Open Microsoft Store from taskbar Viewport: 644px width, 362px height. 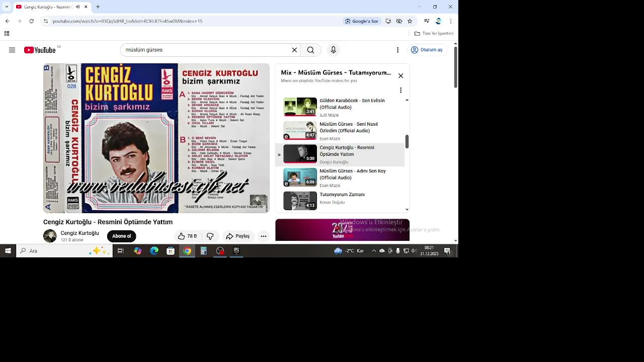click(171, 251)
